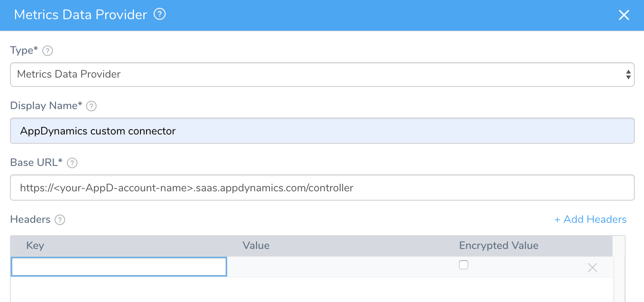The height and width of the screenshot is (302, 644).
Task: Click the Base URL* label
Action: tap(36, 163)
